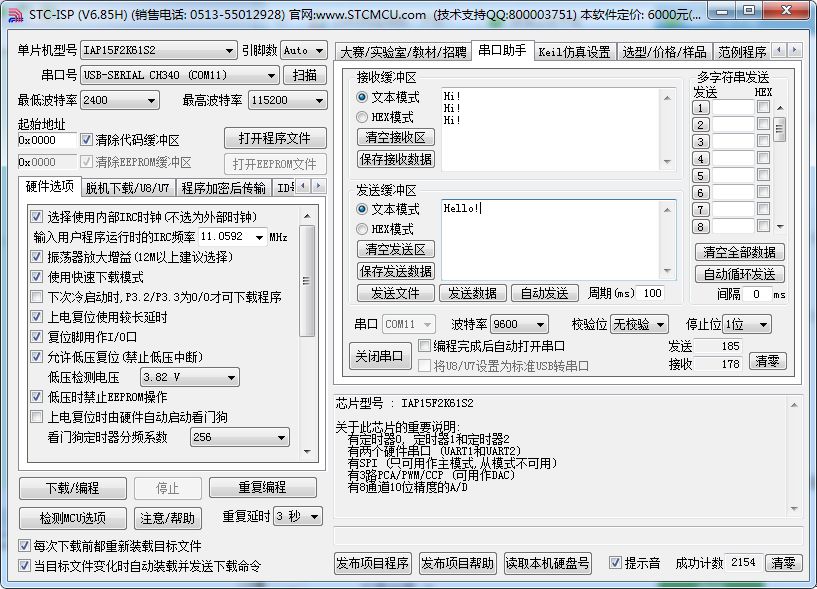The image size is (817, 589).
Task: Switch to 大赛/实验室/教材/招聘 tab
Action: pyautogui.click(x=403, y=52)
